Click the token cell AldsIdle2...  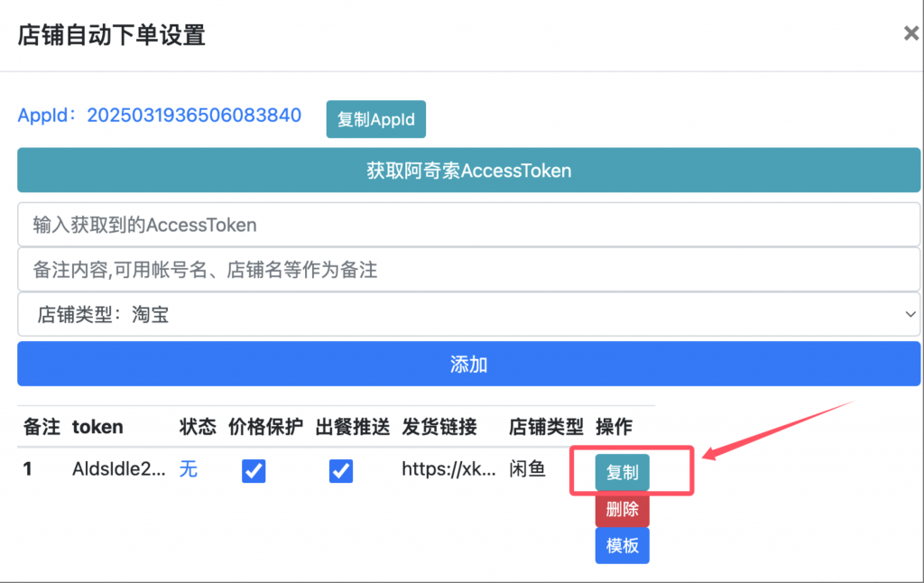[x=118, y=469]
